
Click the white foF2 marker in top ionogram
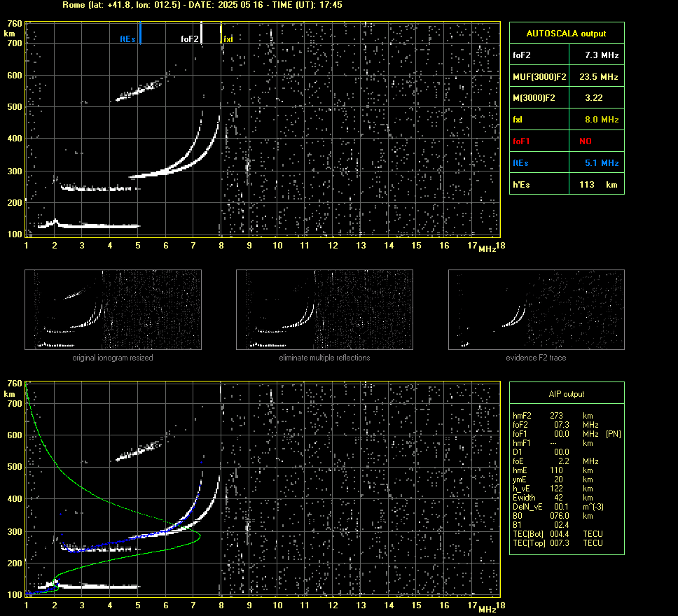click(x=201, y=33)
